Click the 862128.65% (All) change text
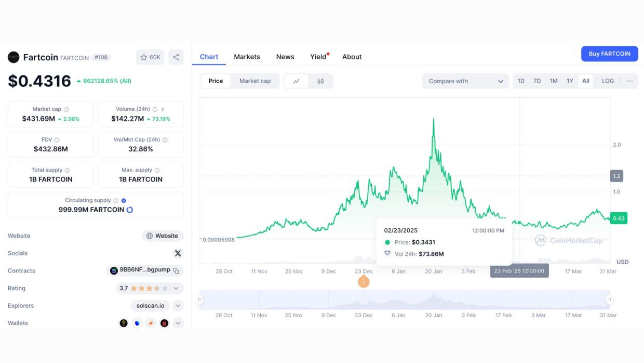The image size is (644, 363). pyautogui.click(x=107, y=81)
